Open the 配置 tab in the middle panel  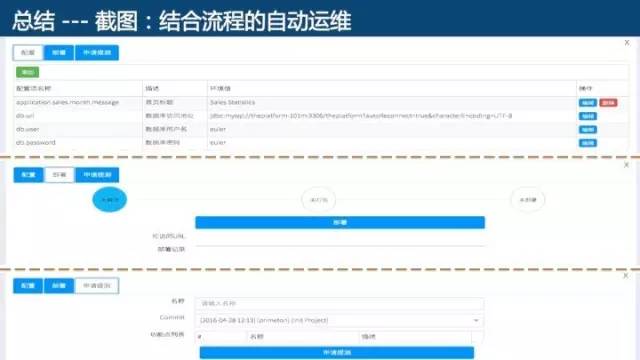(28, 175)
